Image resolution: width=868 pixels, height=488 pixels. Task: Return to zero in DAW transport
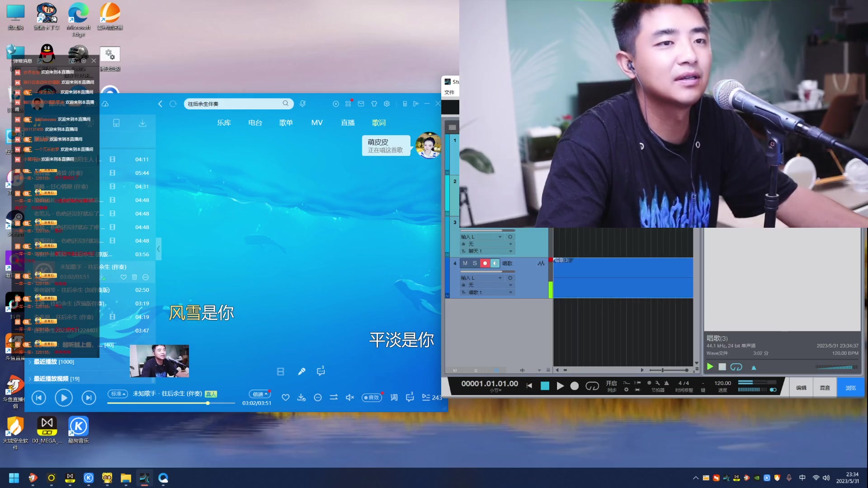coord(529,386)
